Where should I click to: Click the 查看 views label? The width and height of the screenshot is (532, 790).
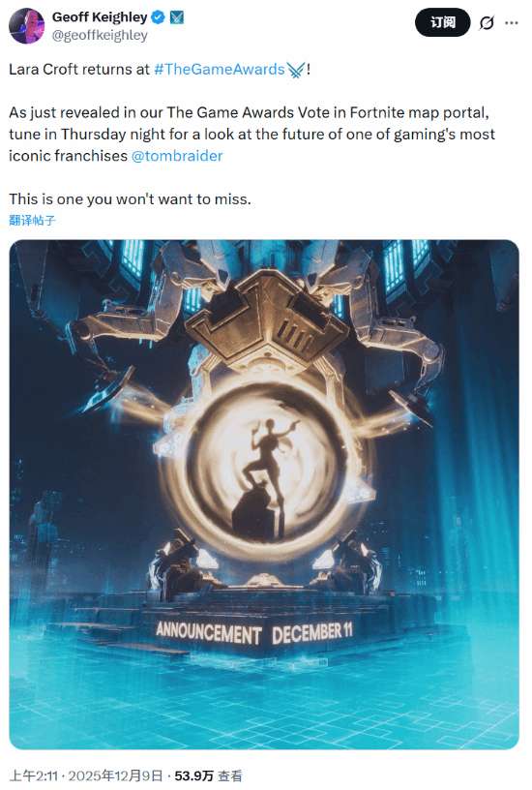click(x=229, y=775)
